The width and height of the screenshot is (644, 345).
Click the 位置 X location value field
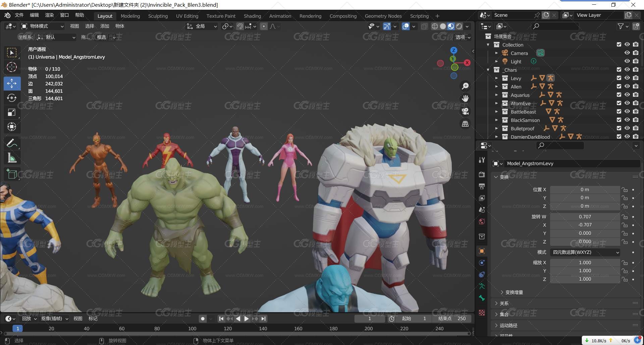pyautogui.click(x=585, y=190)
